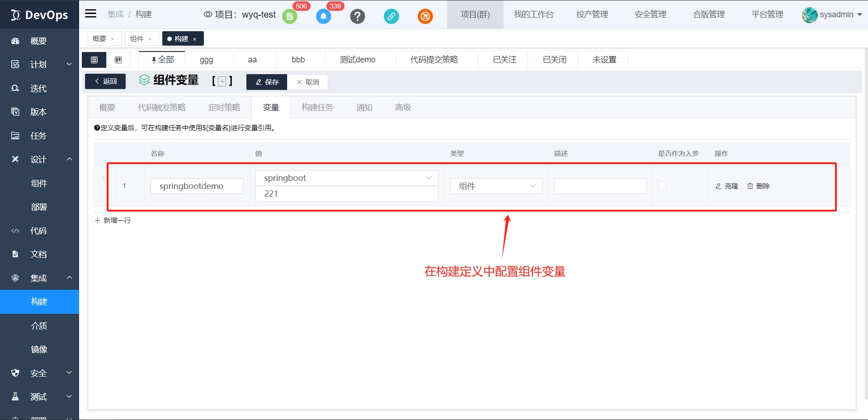Switch to split view layout icon

pos(118,60)
